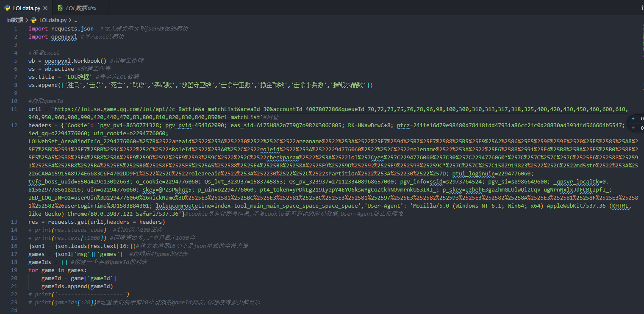
Task: Click the Excel icon on LOL数据.xlsx tab
Action: click(61, 8)
